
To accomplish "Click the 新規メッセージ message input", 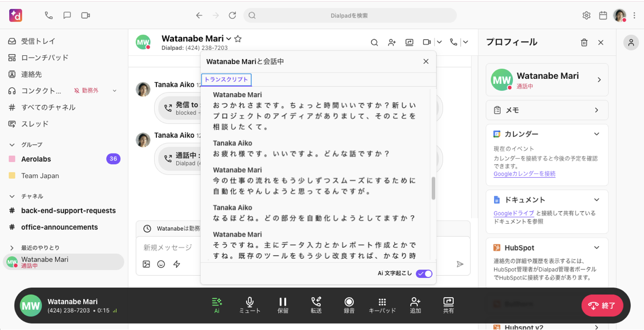I will click(x=303, y=247).
